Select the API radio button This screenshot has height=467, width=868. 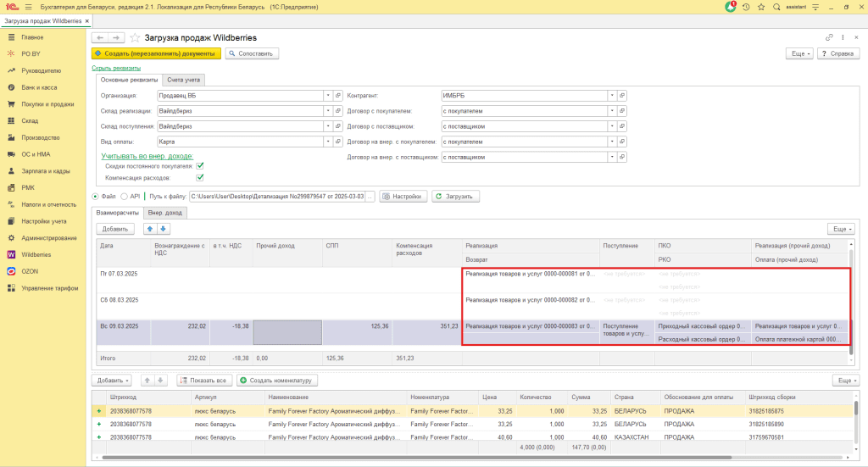pos(124,197)
